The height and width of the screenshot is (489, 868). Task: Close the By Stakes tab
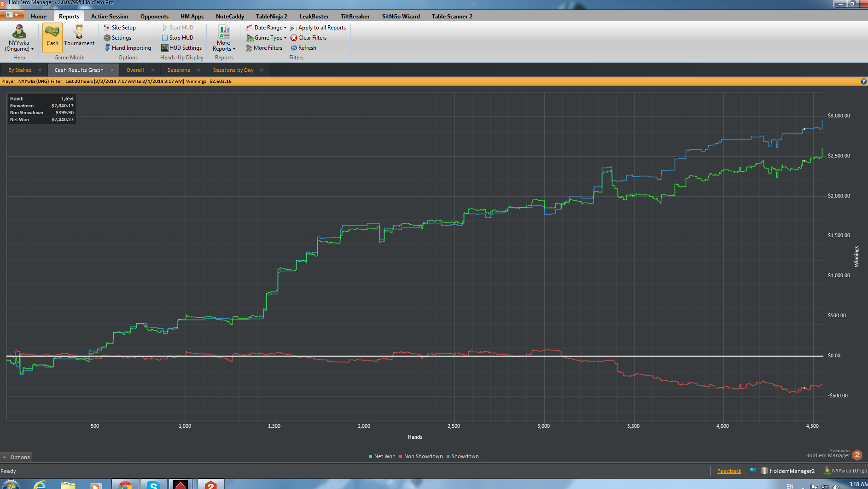tap(40, 70)
